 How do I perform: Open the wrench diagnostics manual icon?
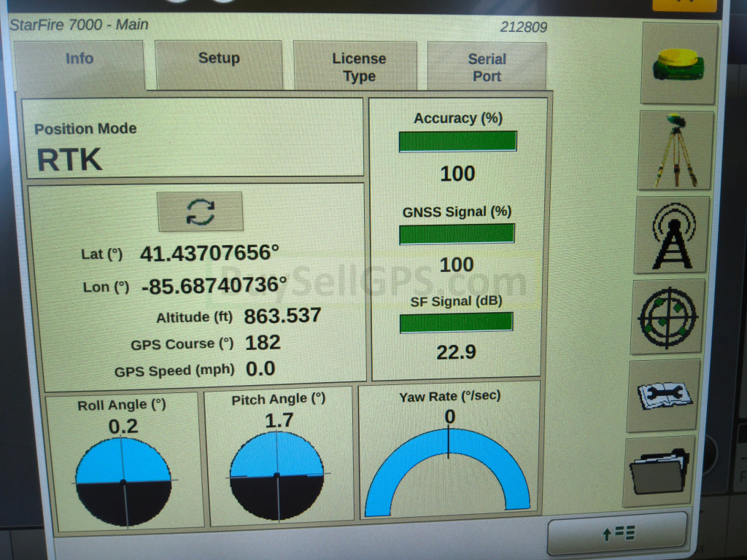click(663, 396)
